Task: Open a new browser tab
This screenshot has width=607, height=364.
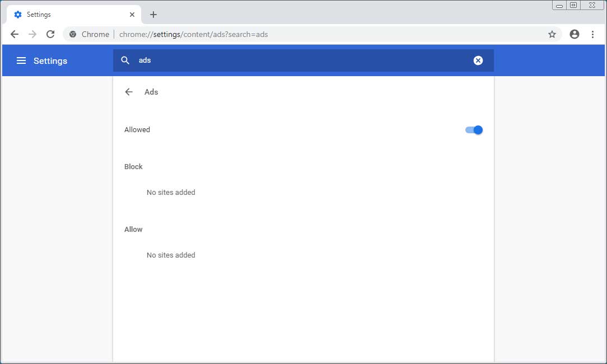Action: pos(153,14)
